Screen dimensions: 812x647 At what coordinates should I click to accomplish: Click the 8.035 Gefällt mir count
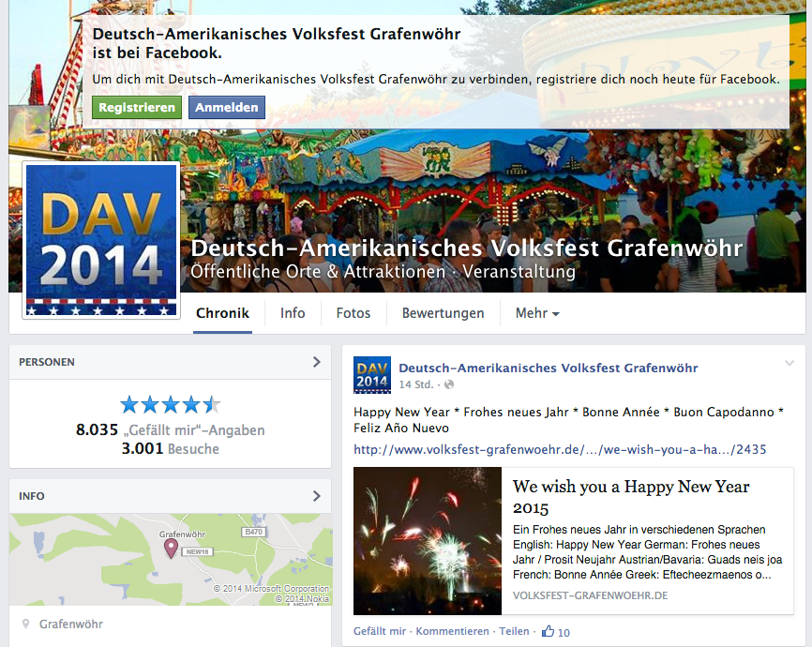coord(171,430)
